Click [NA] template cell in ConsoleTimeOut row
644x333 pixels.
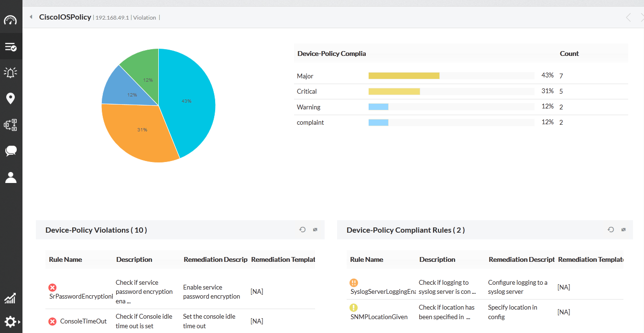(257, 322)
